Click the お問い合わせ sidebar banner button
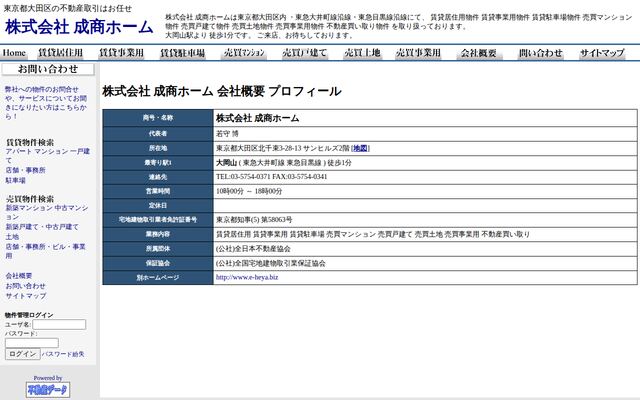Screen dimensions: 640x400 pos(48,69)
